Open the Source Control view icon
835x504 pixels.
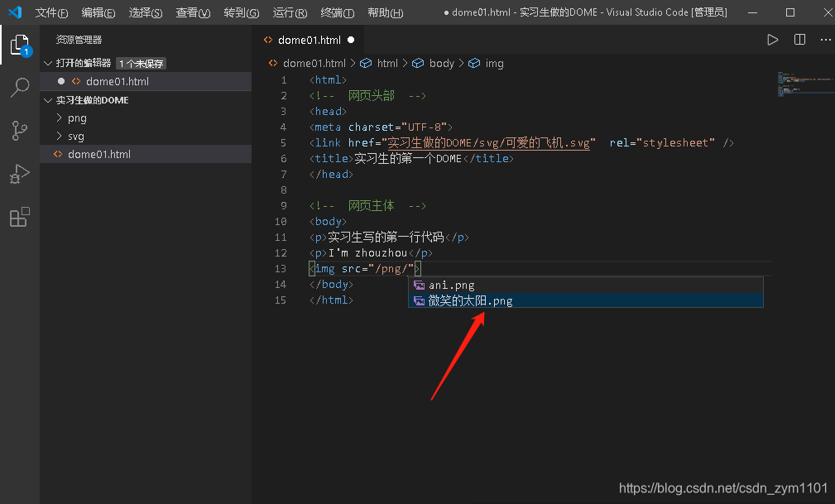20,131
